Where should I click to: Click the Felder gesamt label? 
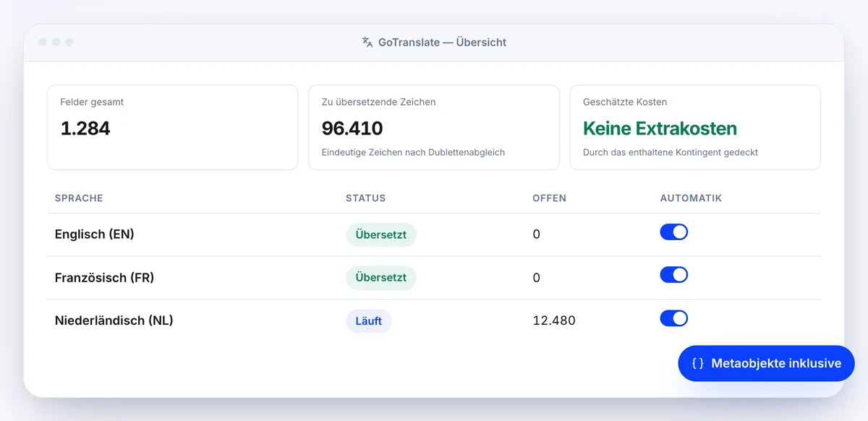click(92, 102)
